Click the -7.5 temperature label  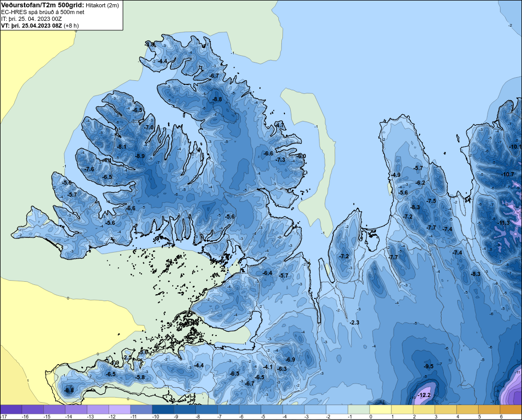tap(431, 201)
